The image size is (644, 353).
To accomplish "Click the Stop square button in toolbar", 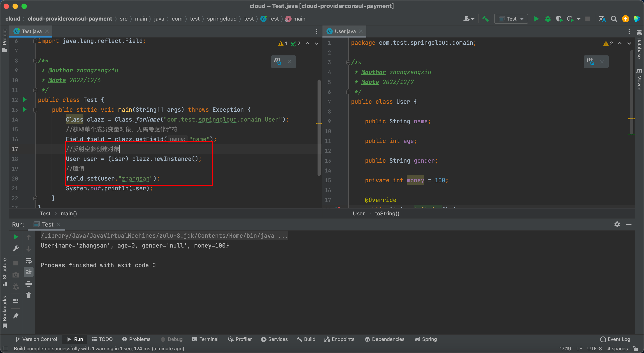I will (587, 19).
